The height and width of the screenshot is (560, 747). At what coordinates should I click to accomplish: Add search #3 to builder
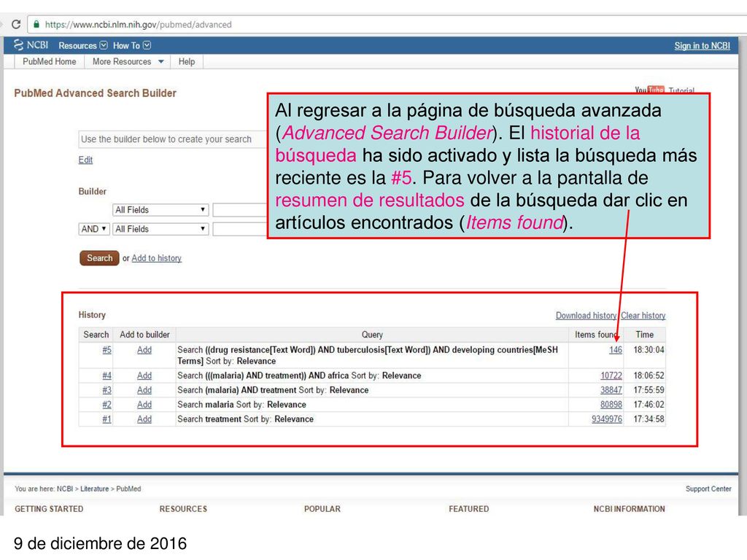[x=144, y=390]
